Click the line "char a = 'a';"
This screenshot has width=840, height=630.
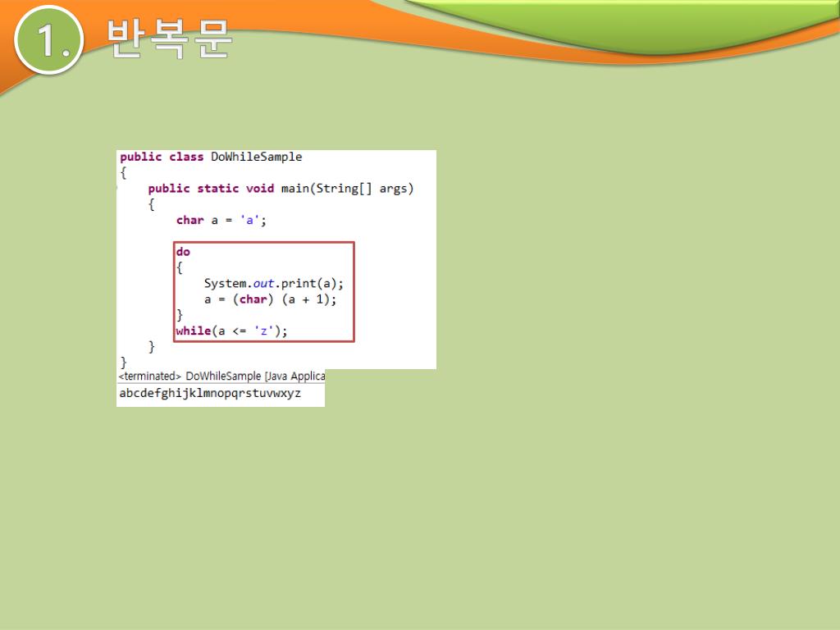coord(221,220)
